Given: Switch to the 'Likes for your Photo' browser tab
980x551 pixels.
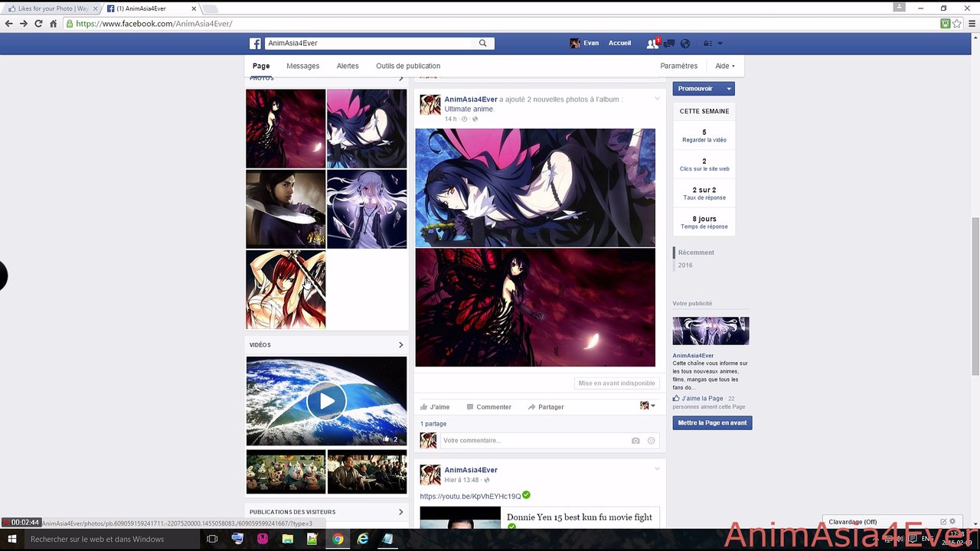Looking at the screenshot, I should point(52,8).
